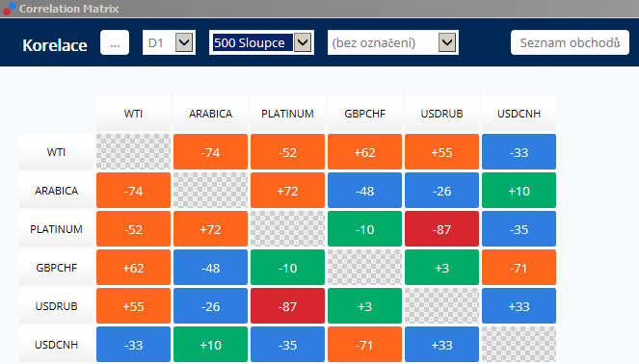This screenshot has width=639, height=364.
Task: Expand the D1 timeframe dropdown arrow
Action: [x=184, y=42]
